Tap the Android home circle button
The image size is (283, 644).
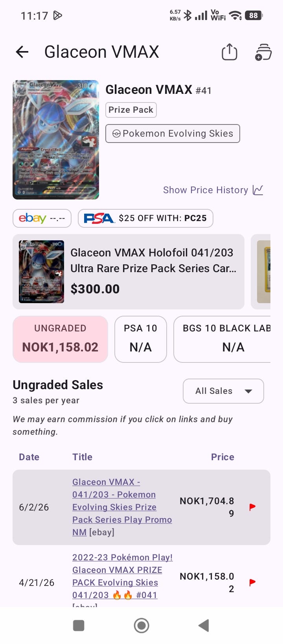click(x=141, y=626)
